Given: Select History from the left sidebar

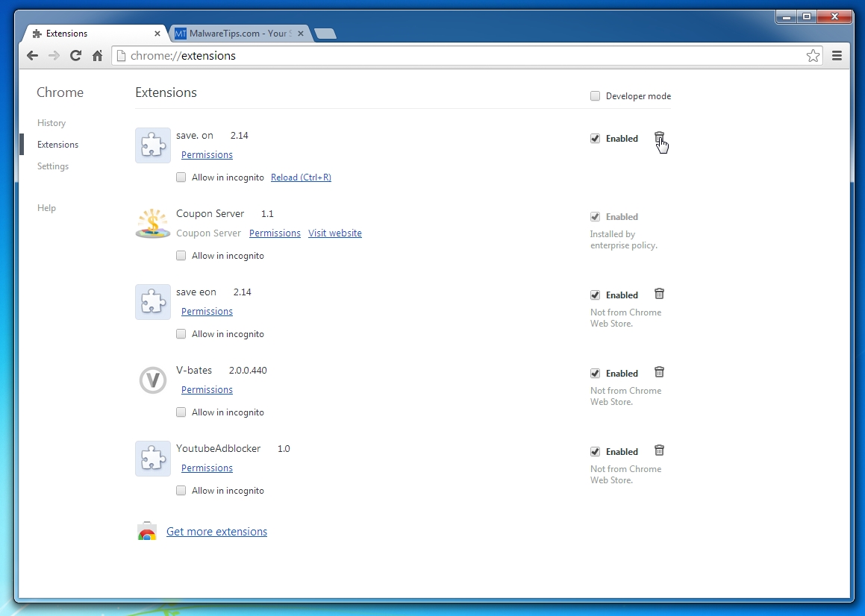Looking at the screenshot, I should coord(51,122).
